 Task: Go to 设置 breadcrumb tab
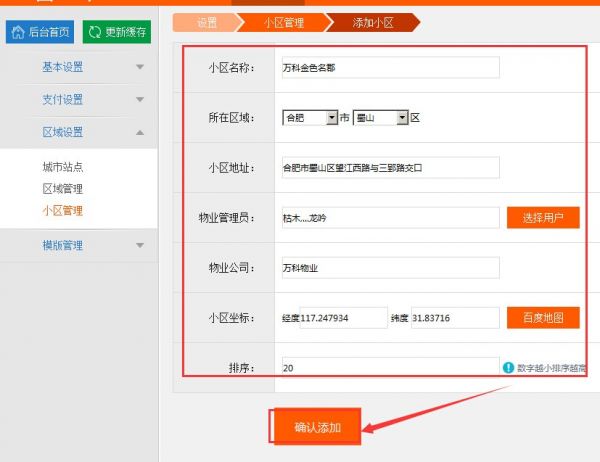[x=207, y=21]
